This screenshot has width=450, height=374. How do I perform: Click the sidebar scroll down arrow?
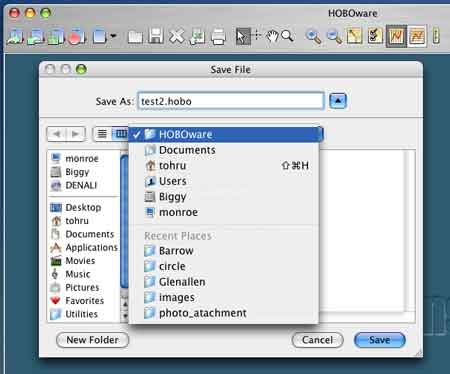coord(125,315)
